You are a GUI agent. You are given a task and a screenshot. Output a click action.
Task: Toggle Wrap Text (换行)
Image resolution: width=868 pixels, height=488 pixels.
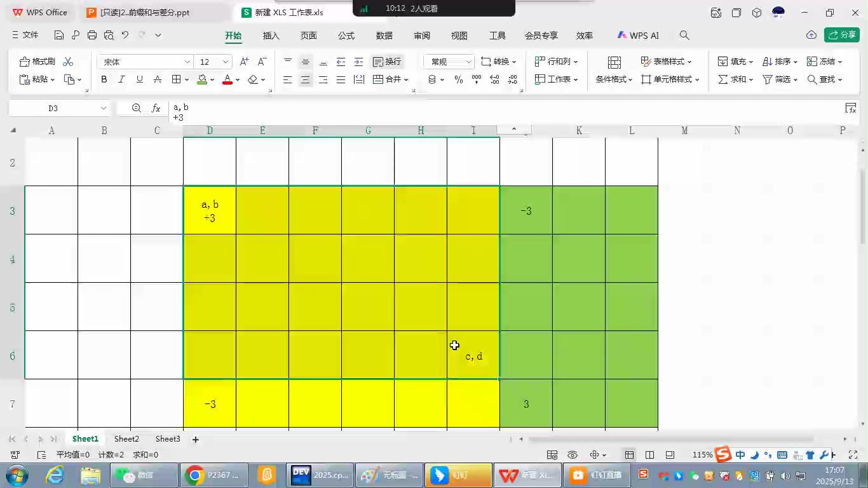pyautogui.click(x=387, y=62)
